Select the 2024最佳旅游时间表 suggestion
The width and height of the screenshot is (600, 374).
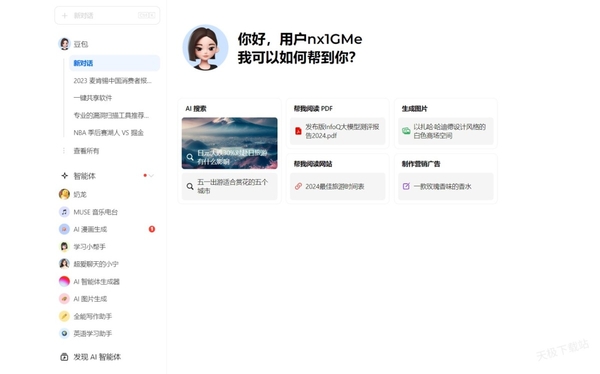[338, 186]
